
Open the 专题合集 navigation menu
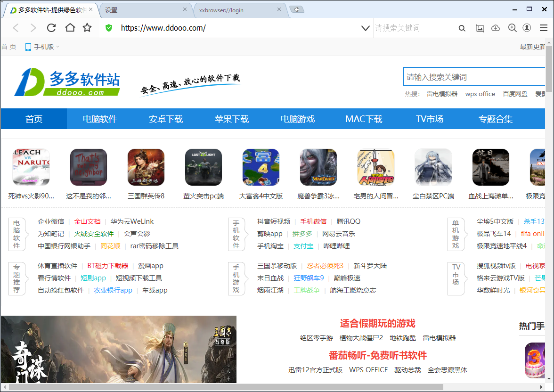pyautogui.click(x=496, y=119)
